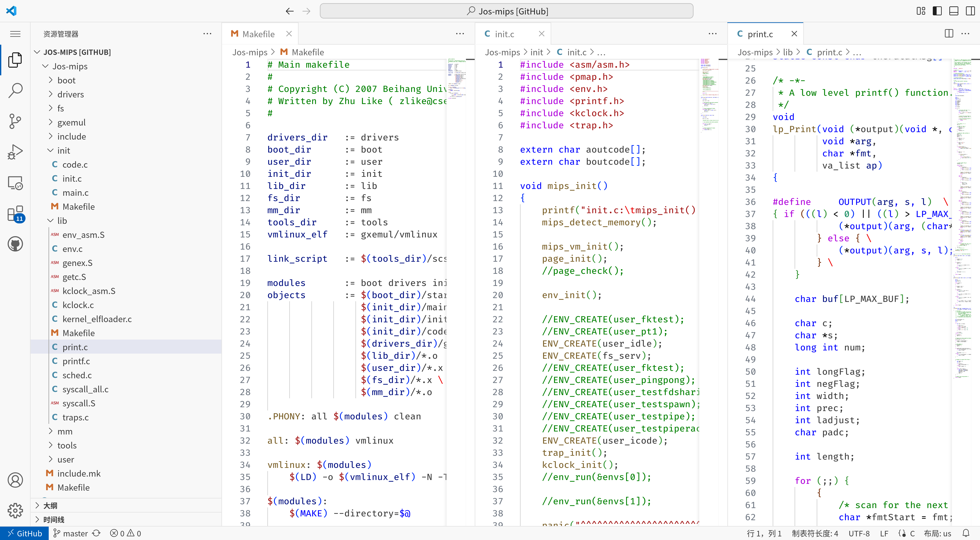Open the Run and Debug view
Screen dimensions: 980x540
(15, 151)
